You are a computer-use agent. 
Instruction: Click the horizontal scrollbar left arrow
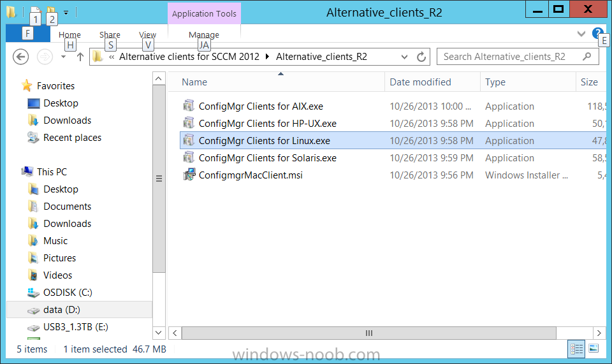(175, 333)
